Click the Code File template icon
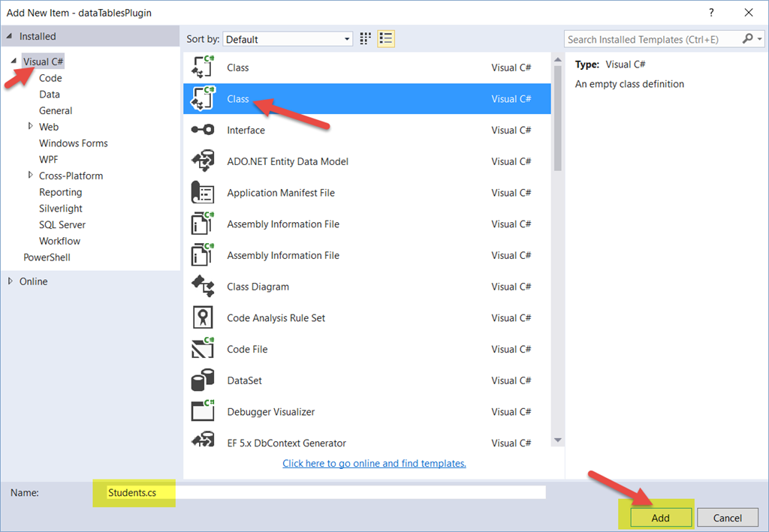Viewport: 769px width, 532px height. pyautogui.click(x=203, y=349)
